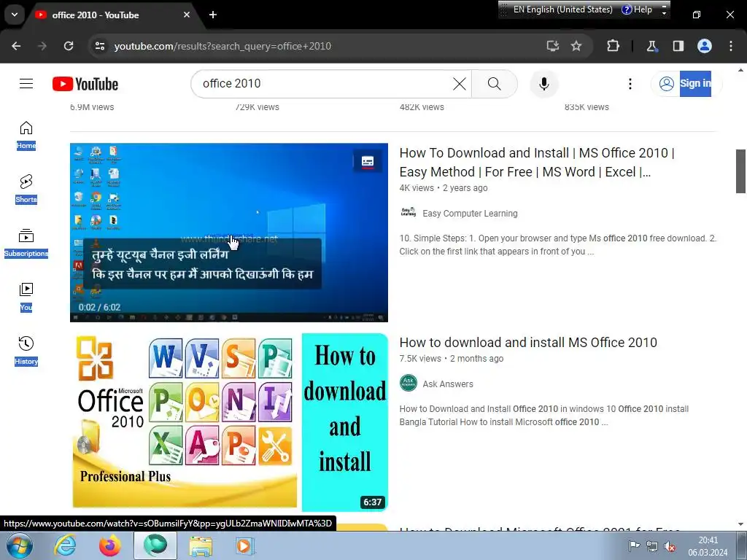Open YouTube settings three-dot menu

(x=630, y=84)
